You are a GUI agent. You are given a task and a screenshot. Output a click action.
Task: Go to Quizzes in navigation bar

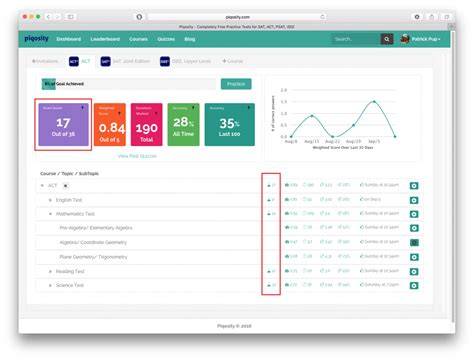[166, 39]
